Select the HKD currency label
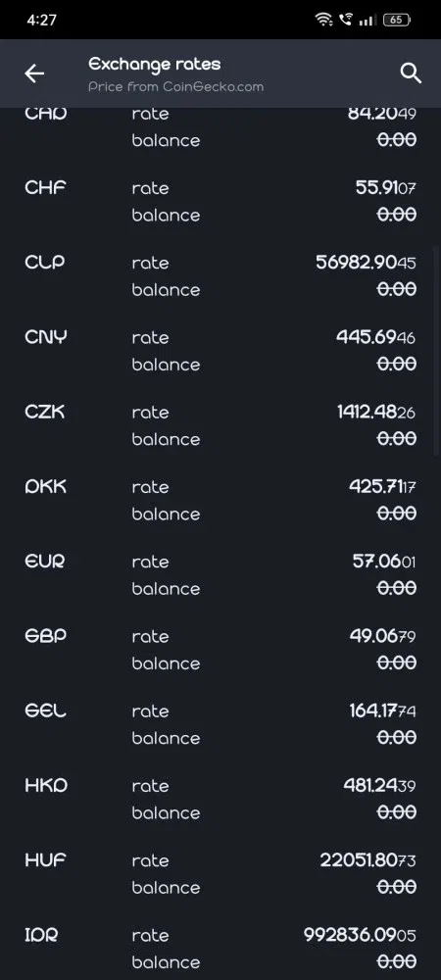Image resolution: width=441 pixels, height=980 pixels. click(46, 786)
